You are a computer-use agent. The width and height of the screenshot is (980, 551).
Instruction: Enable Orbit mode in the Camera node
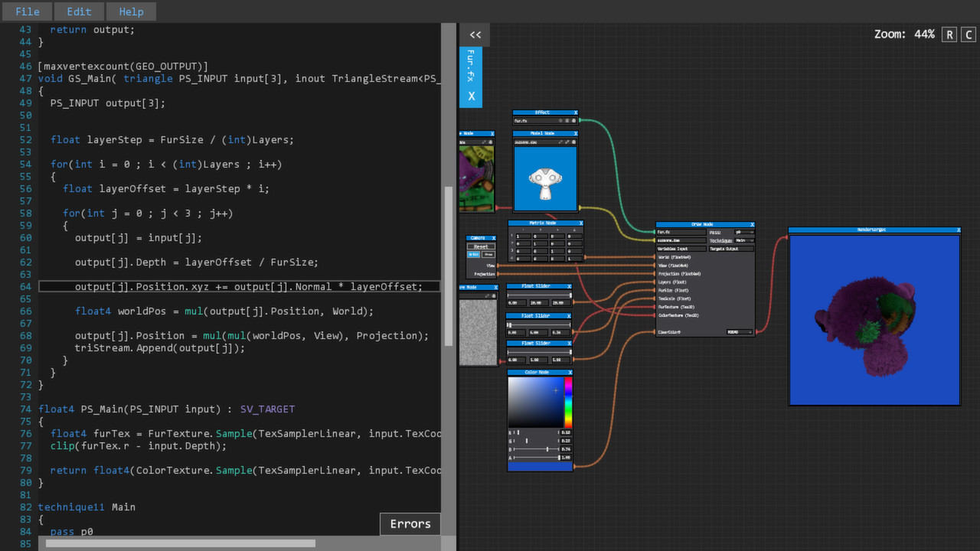[474, 254]
